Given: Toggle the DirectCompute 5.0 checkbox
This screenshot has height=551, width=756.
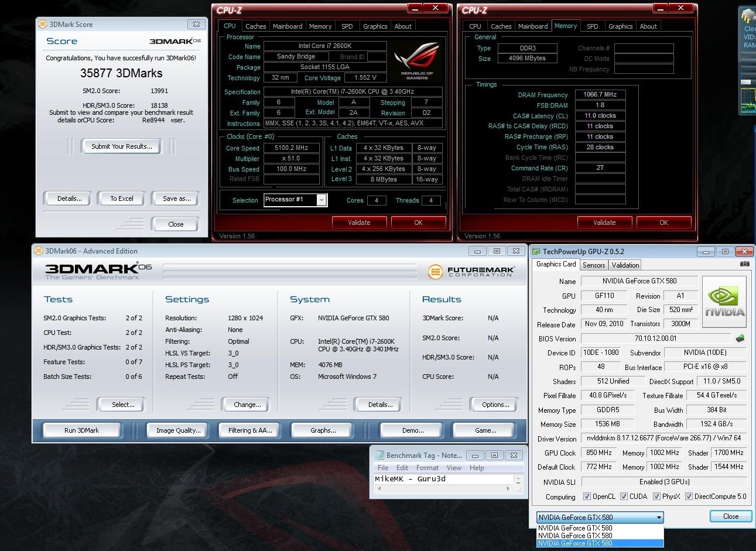Looking at the screenshot, I should 689,497.
